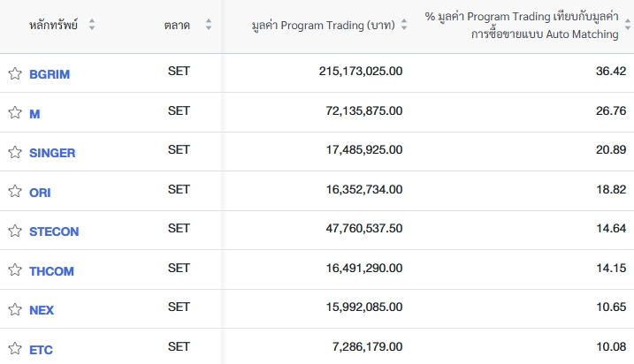Image resolution: width=634 pixels, height=364 pixels.
Task: Click percentage 36.42 for BGRIM
Action: click(611, 71)
